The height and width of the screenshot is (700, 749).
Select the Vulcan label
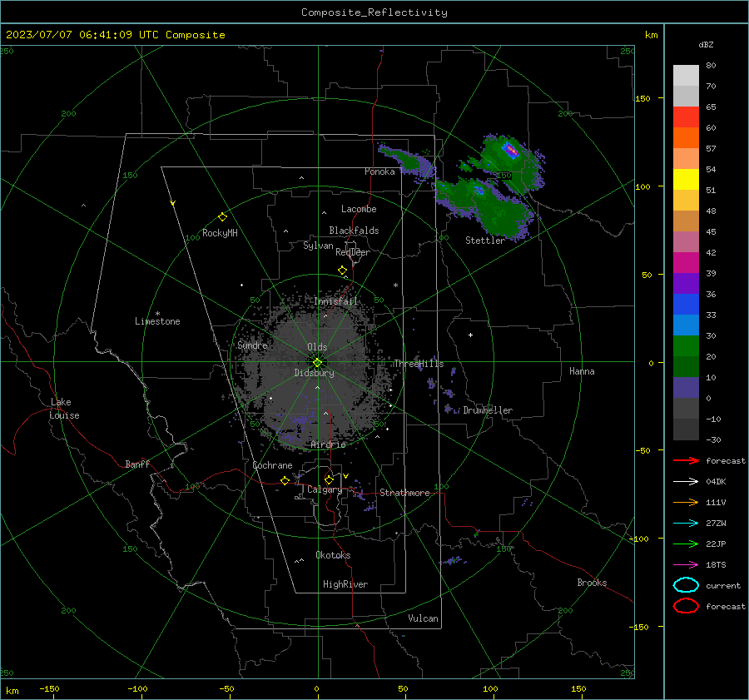[423, 618]
